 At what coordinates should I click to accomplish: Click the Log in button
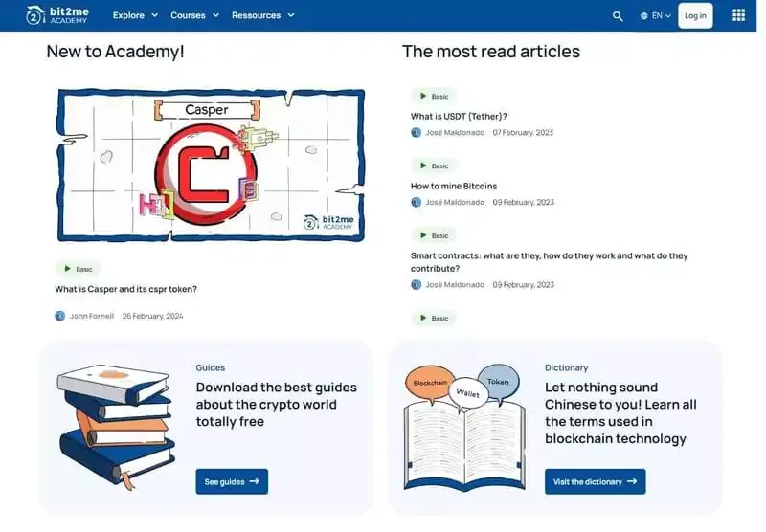coord(695,15)
